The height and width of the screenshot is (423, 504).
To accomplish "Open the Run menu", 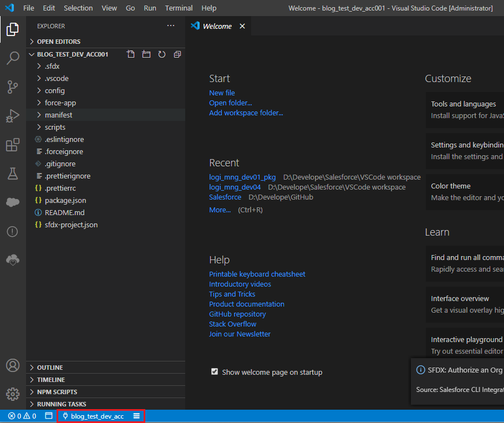I will tap(150, 8).
